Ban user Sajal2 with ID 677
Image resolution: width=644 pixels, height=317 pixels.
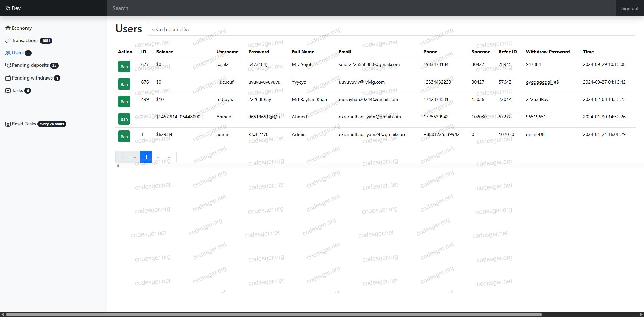point(124,67)
